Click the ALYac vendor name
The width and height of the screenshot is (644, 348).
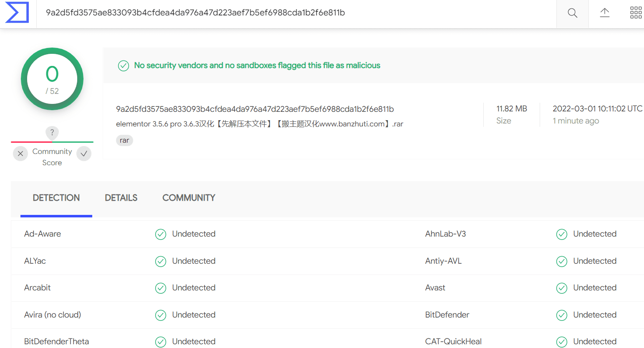[35, 261]
